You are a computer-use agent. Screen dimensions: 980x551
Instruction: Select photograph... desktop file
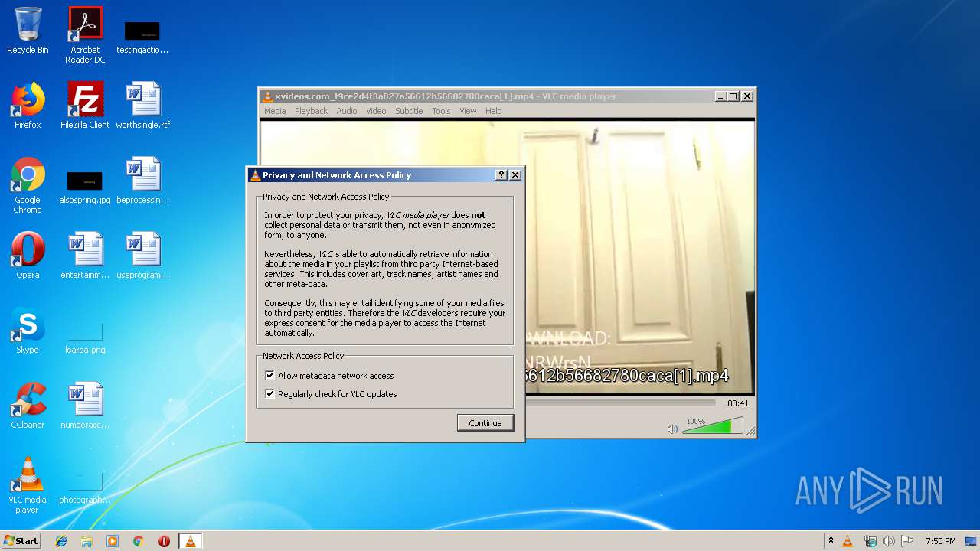[85, 487]
